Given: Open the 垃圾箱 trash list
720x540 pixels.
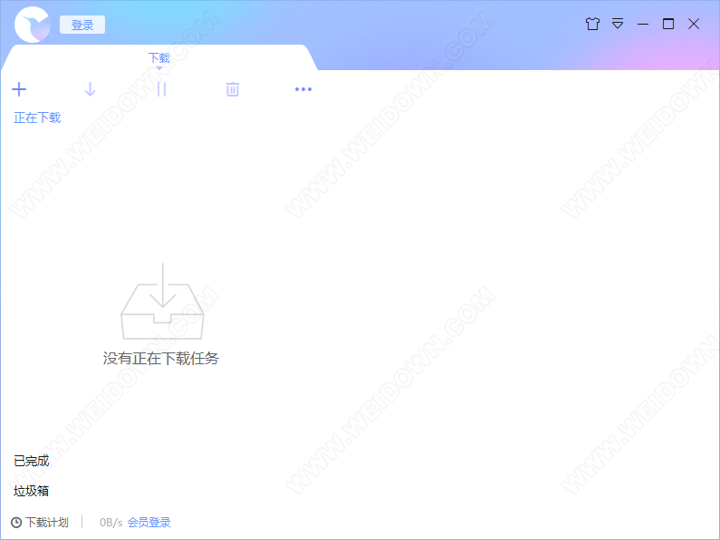Looking at the screenshot, I should (31, 491).
